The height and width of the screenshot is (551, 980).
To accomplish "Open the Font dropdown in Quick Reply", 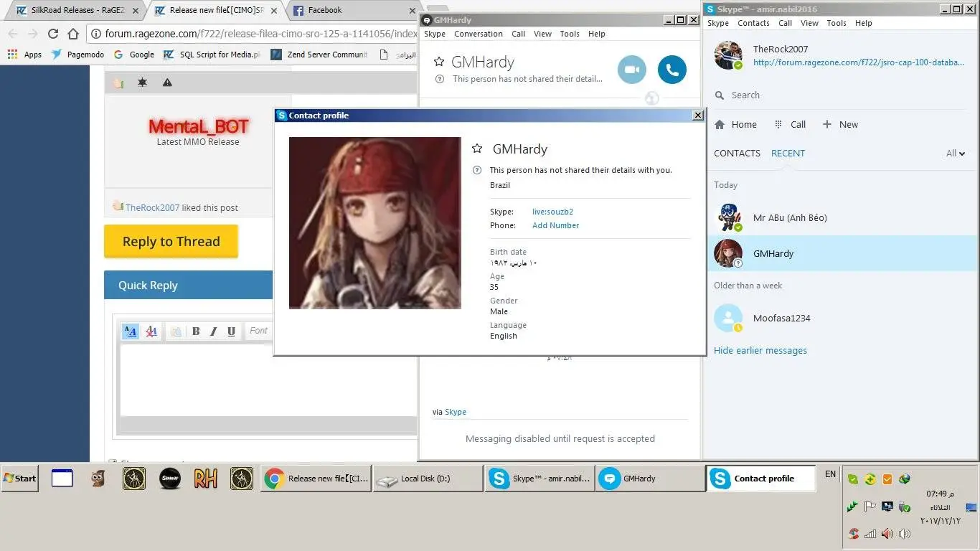I will point(259,331).
